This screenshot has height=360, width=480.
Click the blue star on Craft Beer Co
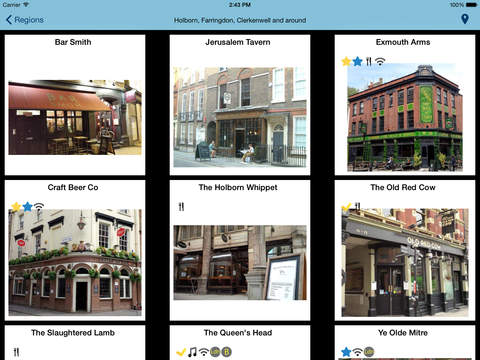click(x=28, y=207)
